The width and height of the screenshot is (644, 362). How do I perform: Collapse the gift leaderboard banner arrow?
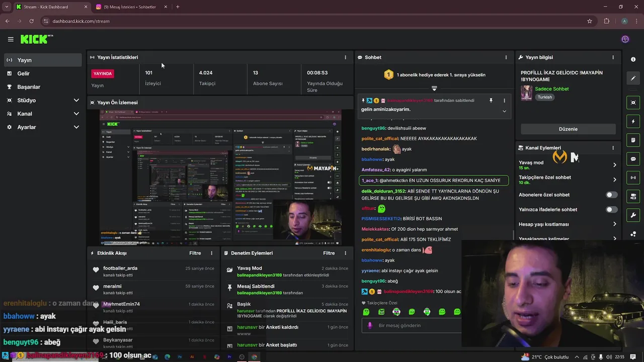(434, 88)
